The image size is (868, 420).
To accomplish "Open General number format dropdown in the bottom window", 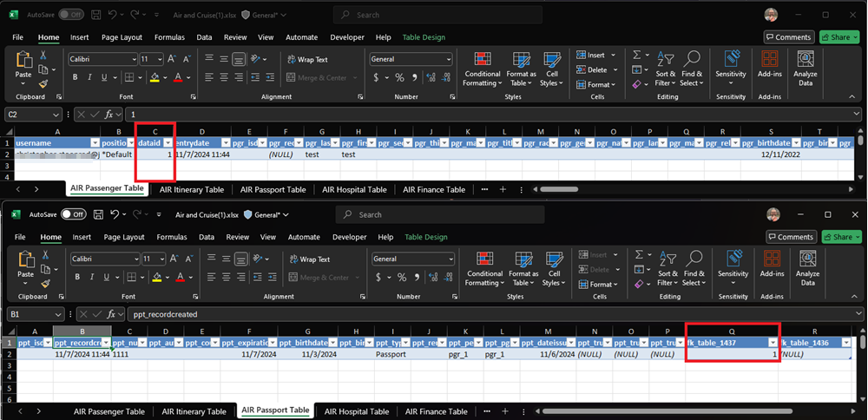I will tap(449, 259).
